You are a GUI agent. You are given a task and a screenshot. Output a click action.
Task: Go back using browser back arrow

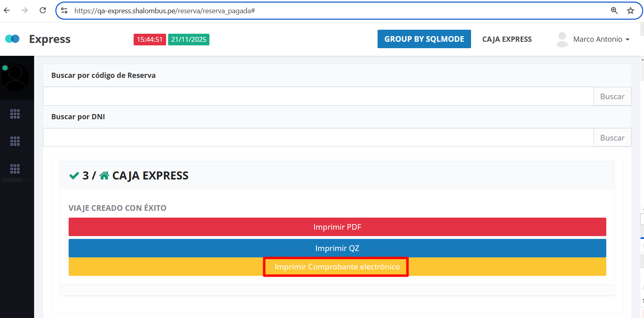[x=7, y=10]
